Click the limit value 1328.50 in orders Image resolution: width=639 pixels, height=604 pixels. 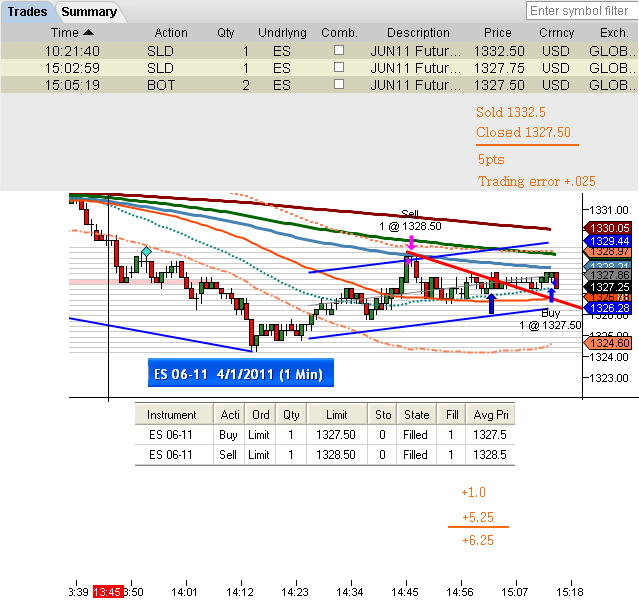(336, 454)
